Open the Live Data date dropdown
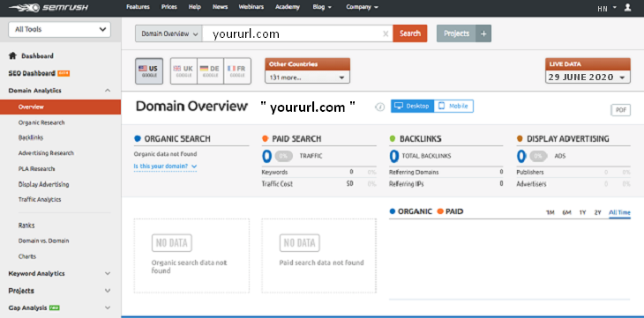 [588, 77]
